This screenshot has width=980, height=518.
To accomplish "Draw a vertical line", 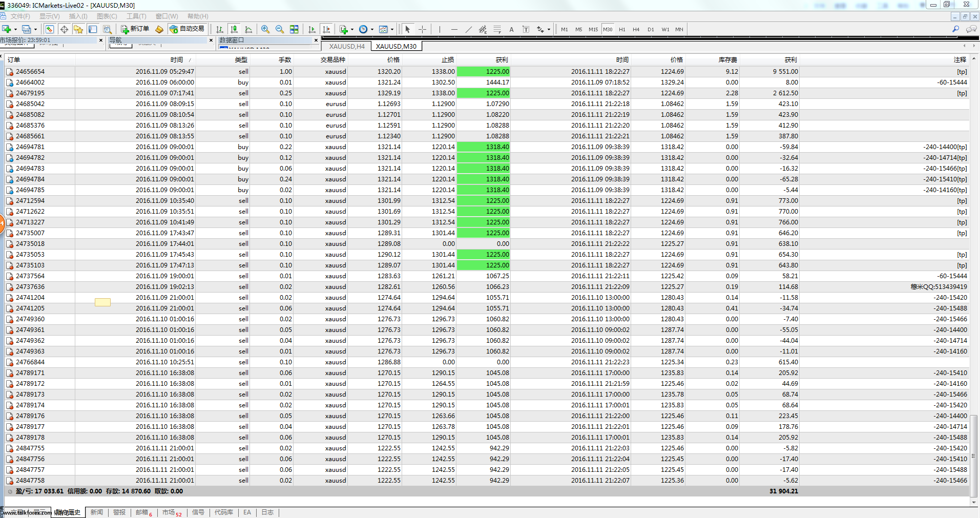I will point(440,29).
